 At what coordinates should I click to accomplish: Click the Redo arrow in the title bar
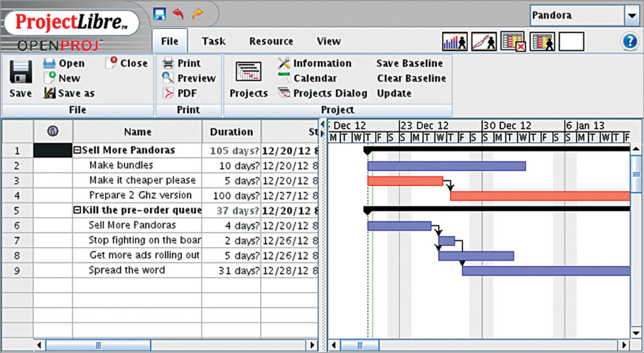pos(197,13)
